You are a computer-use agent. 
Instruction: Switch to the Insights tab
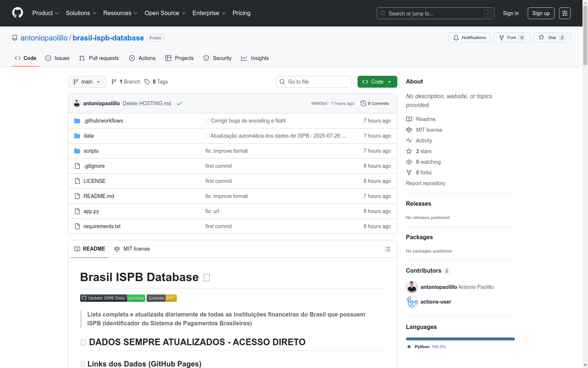255,58
